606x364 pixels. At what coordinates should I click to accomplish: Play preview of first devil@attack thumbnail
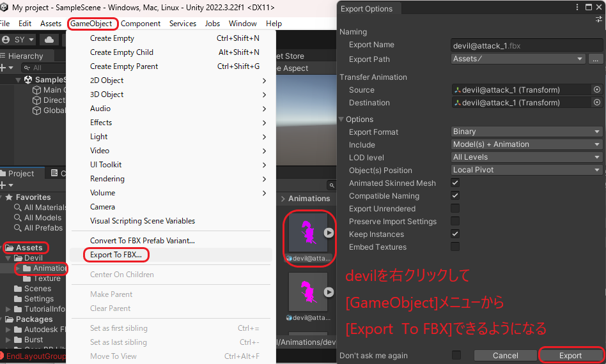[329, 232]
